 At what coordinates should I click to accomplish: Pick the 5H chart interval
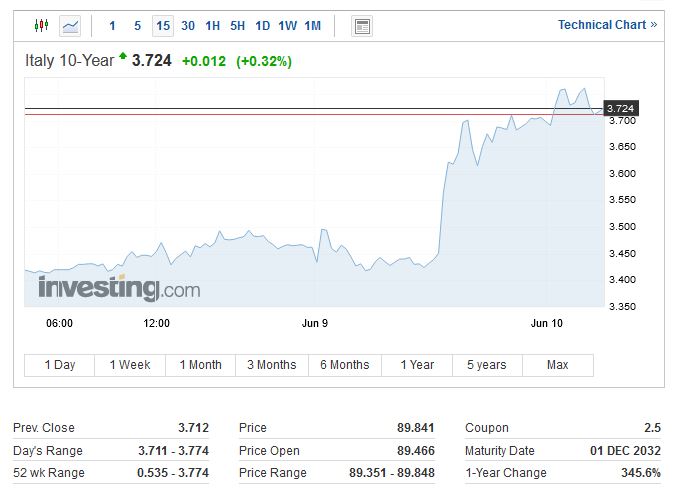click(238, 26)
